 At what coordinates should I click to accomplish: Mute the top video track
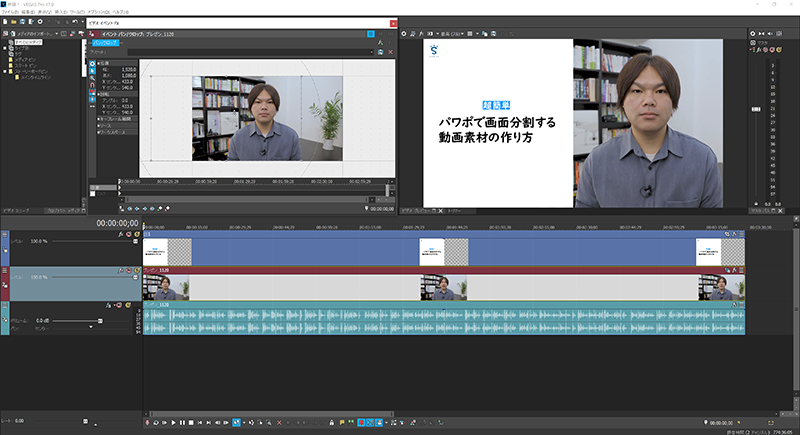click(129, 235)
